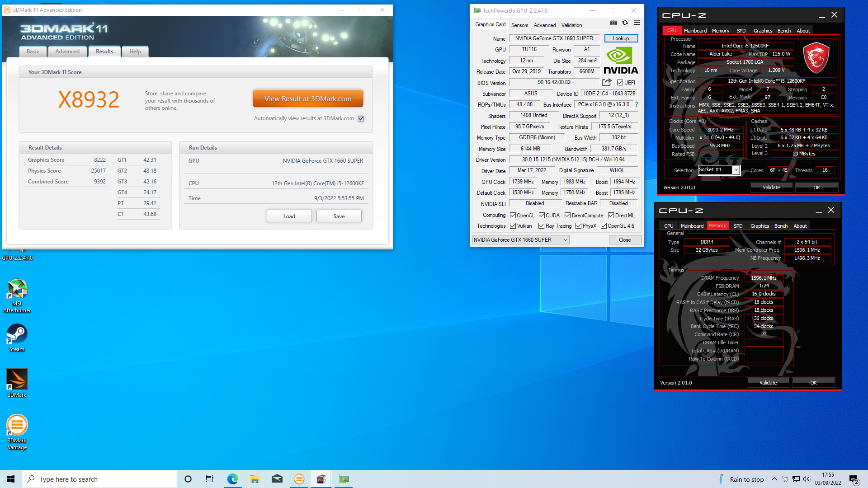This screenshot has width=868, height=488.
Task: Switch to 3DMark 11 taskbar icon
Action: click(299, 479)
